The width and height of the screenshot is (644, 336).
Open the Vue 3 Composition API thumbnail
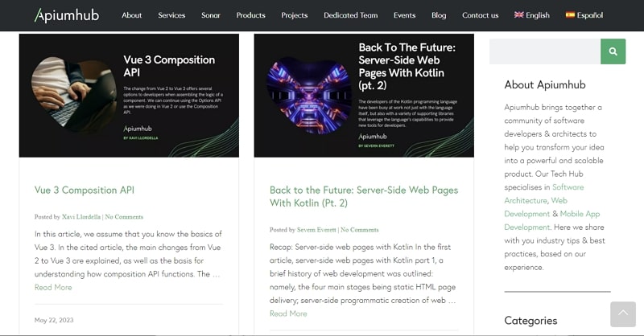point(129,95)
